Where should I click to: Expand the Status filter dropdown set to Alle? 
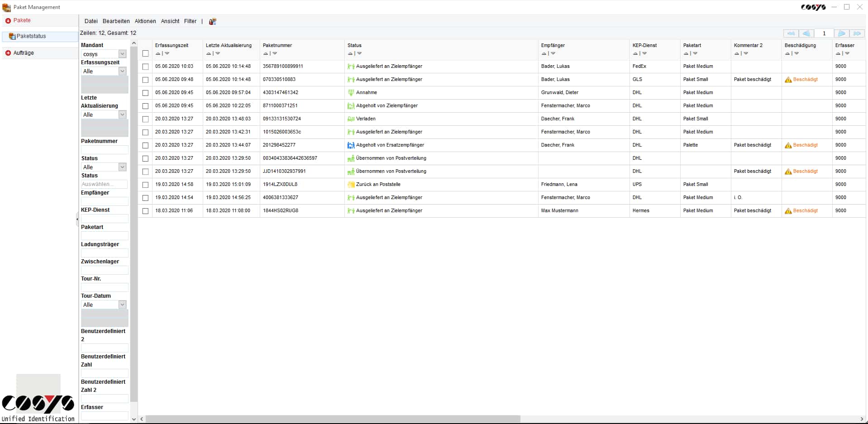tap(122, 167)
